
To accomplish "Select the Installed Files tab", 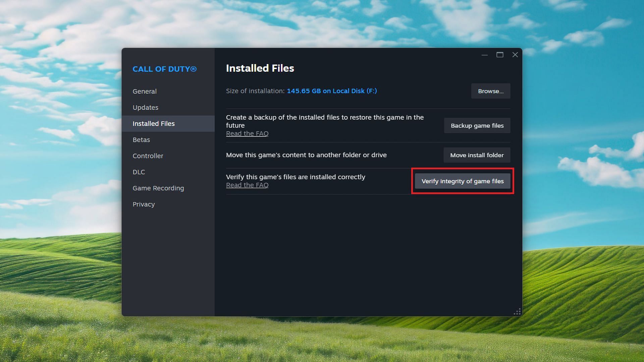I will pyautogui.click(x=154, y=123).
